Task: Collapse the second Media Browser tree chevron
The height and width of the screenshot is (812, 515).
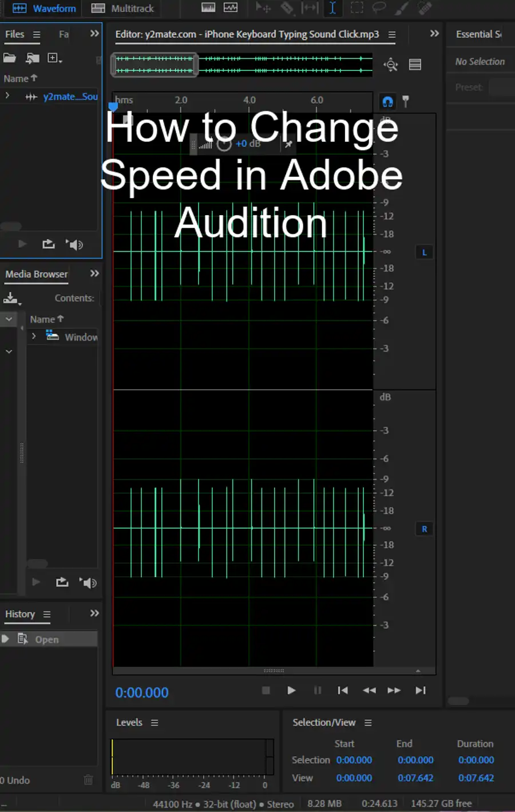Action: [9, 351]
